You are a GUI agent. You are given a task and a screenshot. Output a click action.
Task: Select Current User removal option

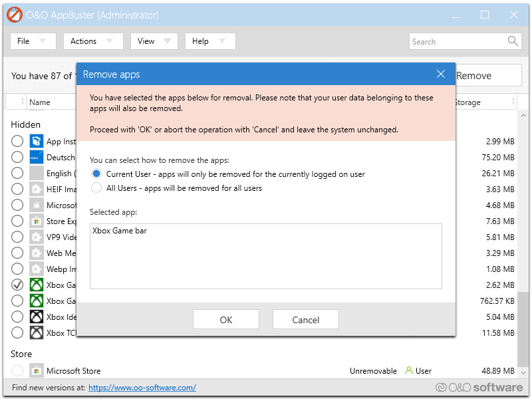pos(96,174)
